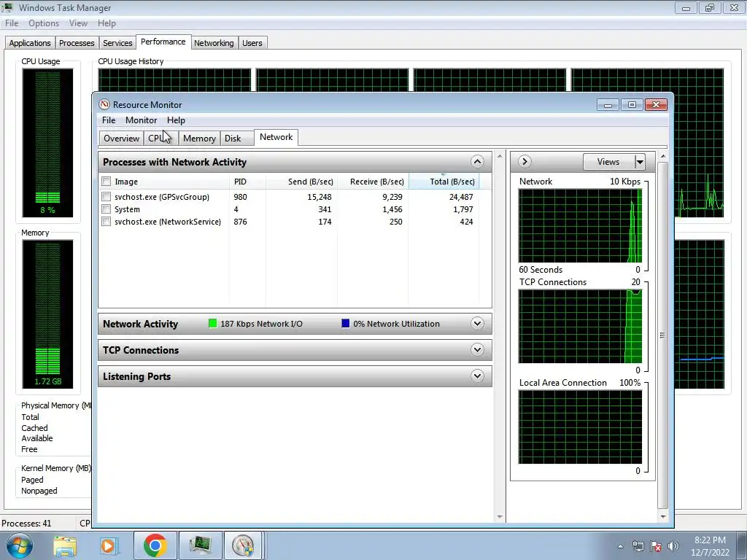The width and height of the screenshot is (747, 560).
Task: Click the Local Area Connection graph
Action: [580, 427]
